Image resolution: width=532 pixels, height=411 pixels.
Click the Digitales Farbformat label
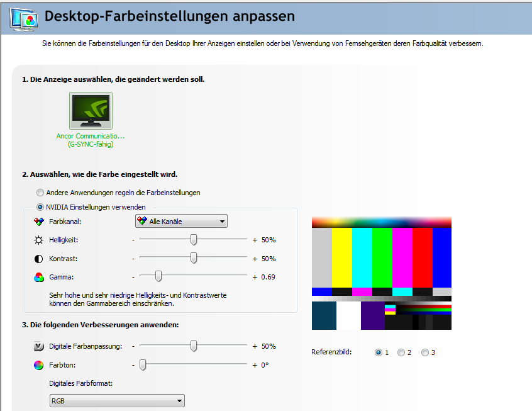[80, 383]
